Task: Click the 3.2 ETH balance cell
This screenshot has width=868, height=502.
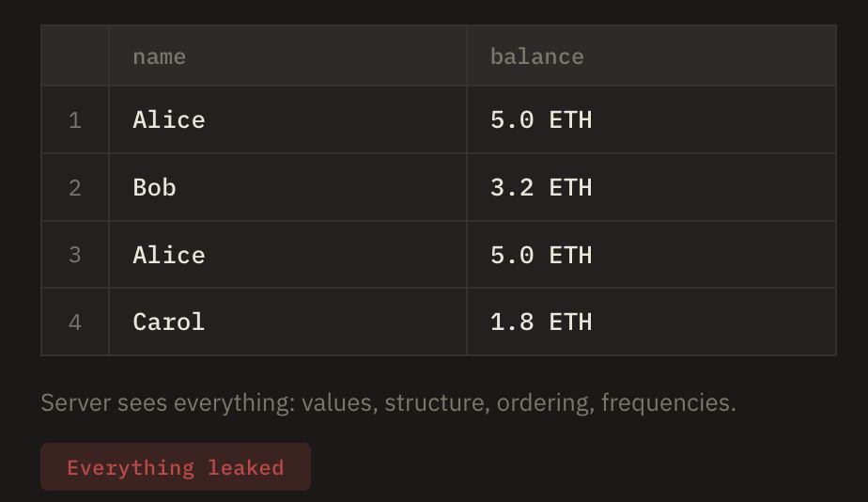Action: click(541, 187)
